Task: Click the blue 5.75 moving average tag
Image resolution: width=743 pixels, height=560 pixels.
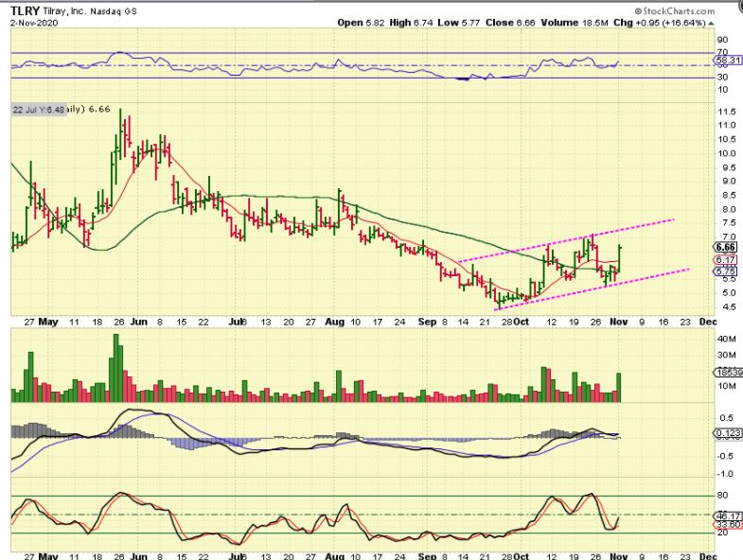Action: (x=725, y=271)
